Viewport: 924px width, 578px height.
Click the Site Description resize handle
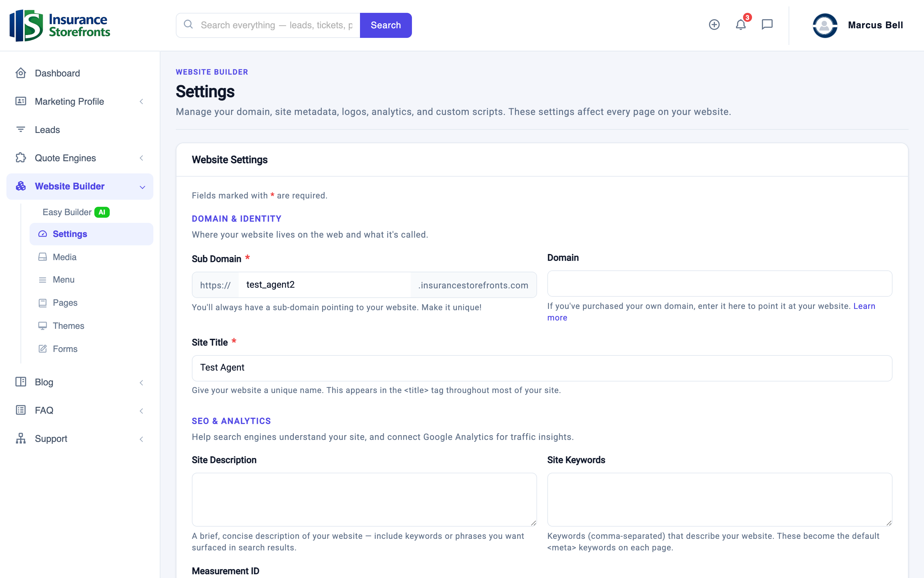(534, 523)
